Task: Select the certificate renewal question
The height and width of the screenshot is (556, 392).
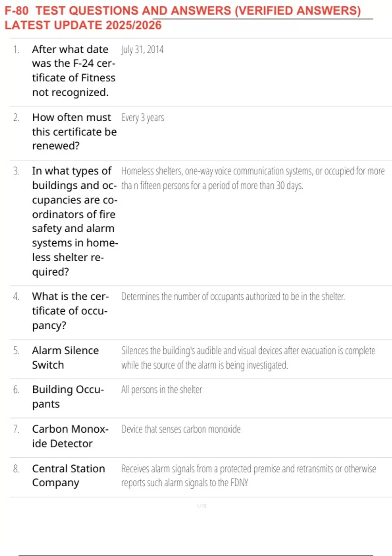Action: click(x=74, y=131)
